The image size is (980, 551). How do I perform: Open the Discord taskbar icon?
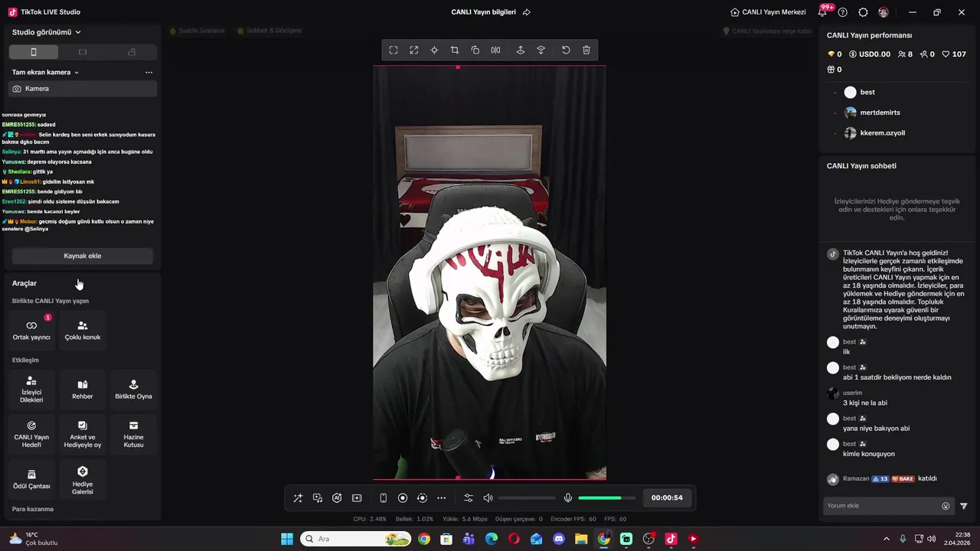click(x=559, y=539)
